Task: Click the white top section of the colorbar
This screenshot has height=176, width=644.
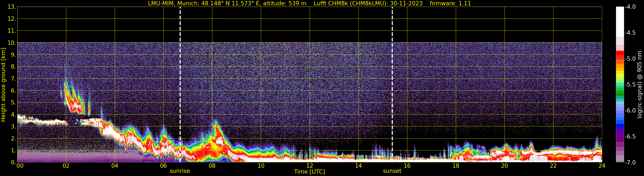Action: [620, 21]
